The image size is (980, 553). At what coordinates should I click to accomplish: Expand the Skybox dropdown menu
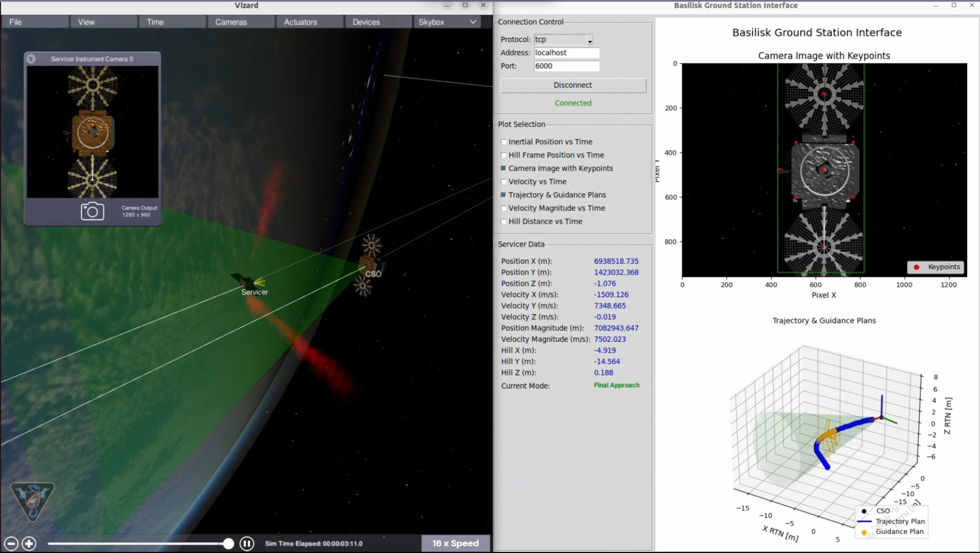pos(446,22)
